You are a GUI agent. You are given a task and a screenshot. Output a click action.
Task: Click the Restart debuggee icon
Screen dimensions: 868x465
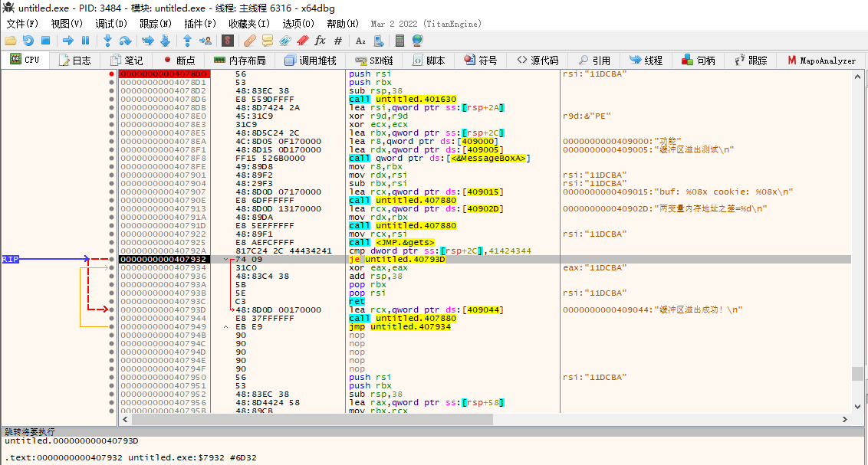click(28, 41)
